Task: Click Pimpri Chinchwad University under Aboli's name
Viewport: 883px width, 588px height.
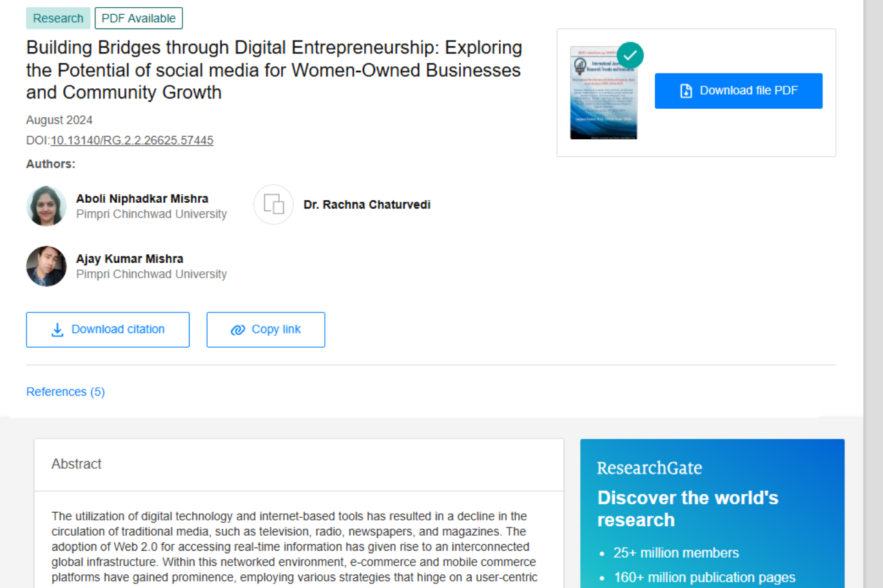Action: coord(151,214)
